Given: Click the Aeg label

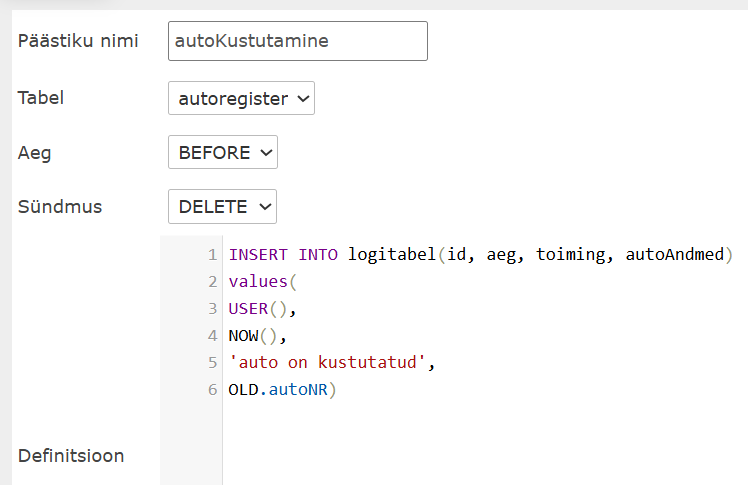Looking at the screenshot, I should point(35,153).
